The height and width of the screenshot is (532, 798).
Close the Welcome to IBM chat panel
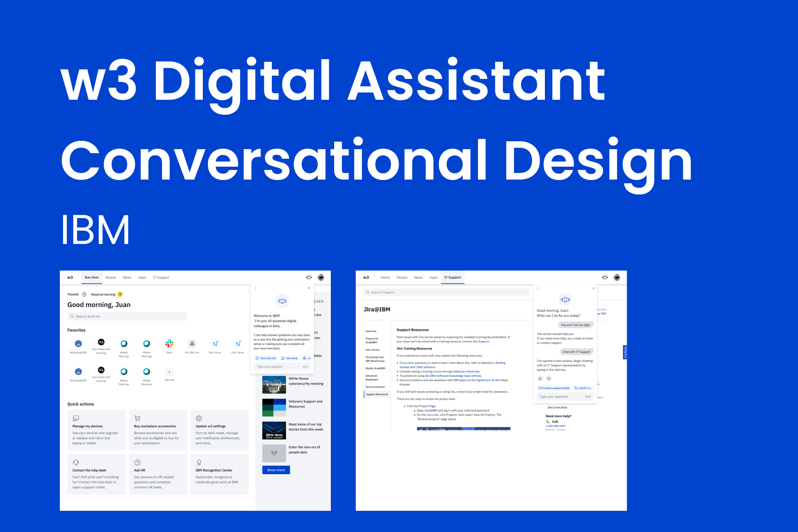pyautogui.click(x=309, y=288)
